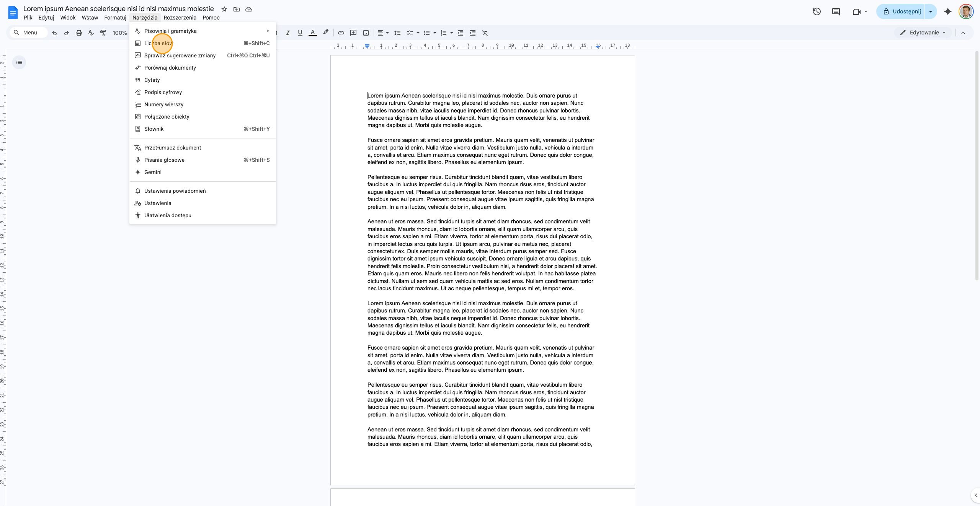Image resolution: width=980 pixels, height=506 pixels.
Task: Click the move-to-folder icon
Action: [x=237, y=9]
